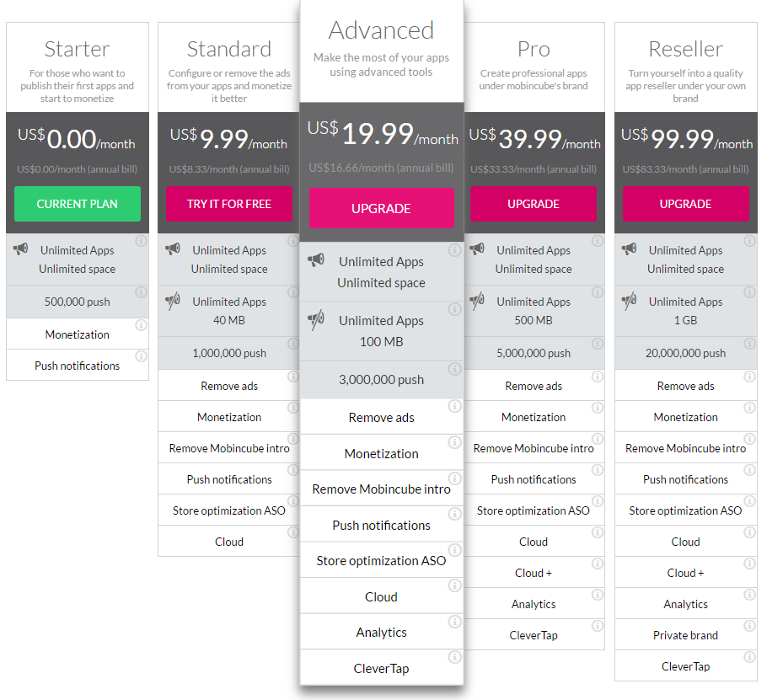This screenshot has height=700, width=783.
Task: Click megaphone icon in Starter's Unlimited Apps row
Action: click(21, 249)
